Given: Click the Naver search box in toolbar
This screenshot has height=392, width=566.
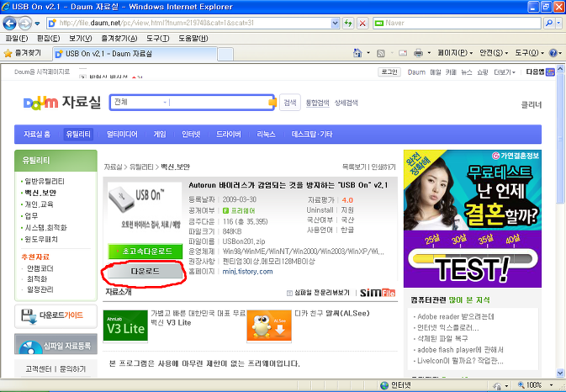Looking at the screenshot, I should pyautogui.click(x=457, y=23).
